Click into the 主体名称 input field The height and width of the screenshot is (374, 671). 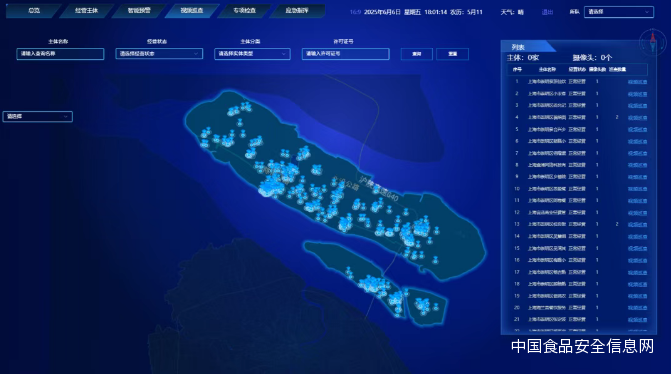[60, 54]
